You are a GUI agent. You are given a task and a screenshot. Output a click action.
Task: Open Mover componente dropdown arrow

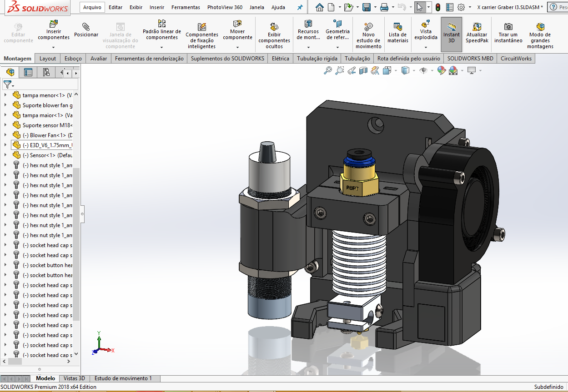pyautogui.click(x=237, y=47)
